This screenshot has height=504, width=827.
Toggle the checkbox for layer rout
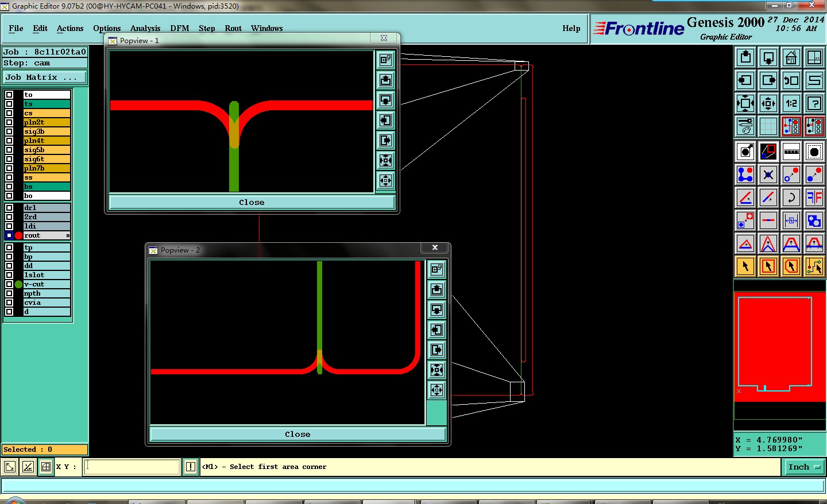[x=9, y=235]
